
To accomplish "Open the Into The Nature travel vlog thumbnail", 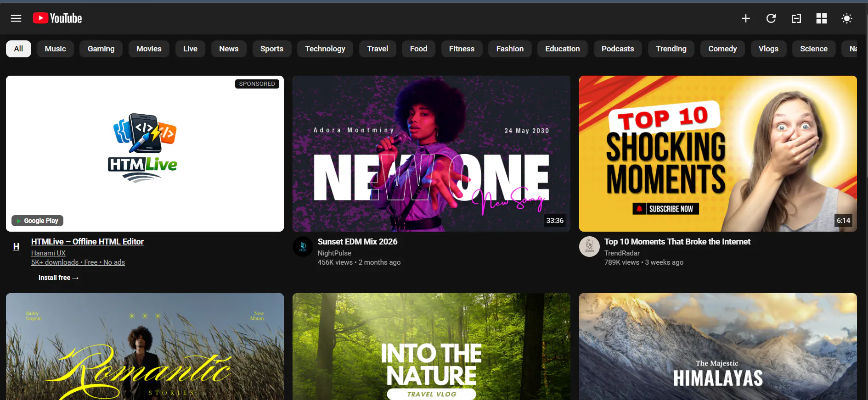I will pyautogui.click(x=431, y=346).
